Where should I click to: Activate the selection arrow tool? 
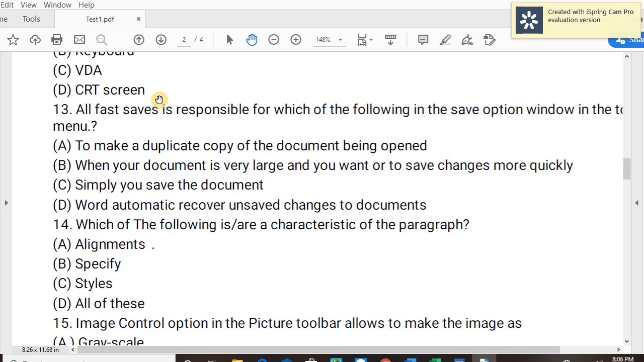(229, 40)
